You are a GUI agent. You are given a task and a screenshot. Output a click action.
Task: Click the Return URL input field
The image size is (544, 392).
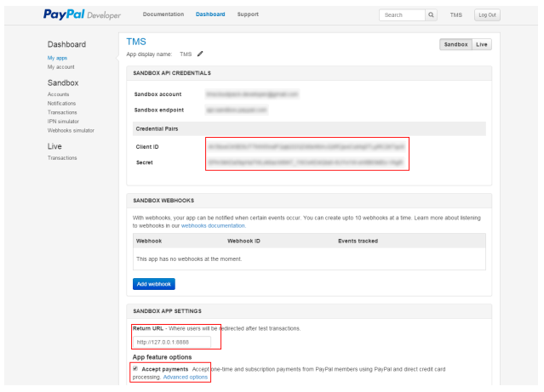pos(171,343)
